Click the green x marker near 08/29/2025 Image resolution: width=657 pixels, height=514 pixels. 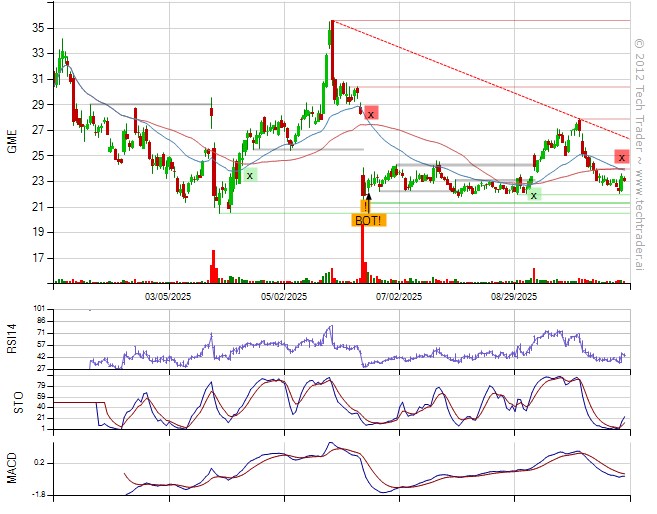[x=534, y=195]
